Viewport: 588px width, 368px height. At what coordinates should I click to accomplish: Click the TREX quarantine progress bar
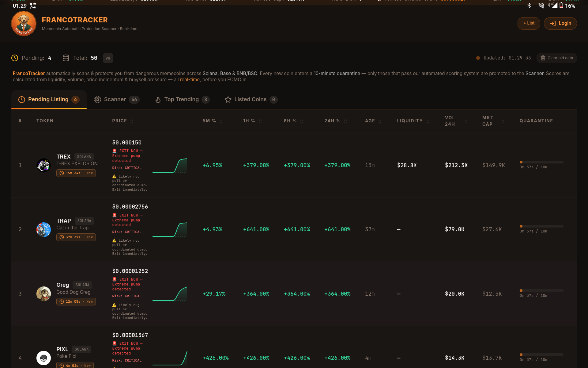541,162
